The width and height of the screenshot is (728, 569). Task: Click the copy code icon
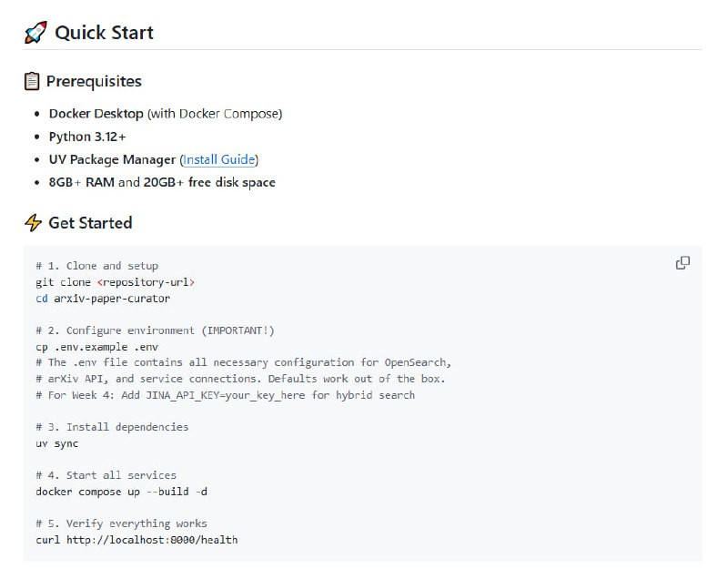(x=682, y=263)
